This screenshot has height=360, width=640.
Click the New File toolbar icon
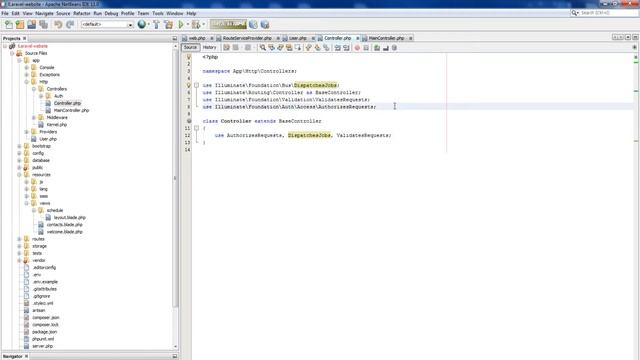[x=8, y=24]
